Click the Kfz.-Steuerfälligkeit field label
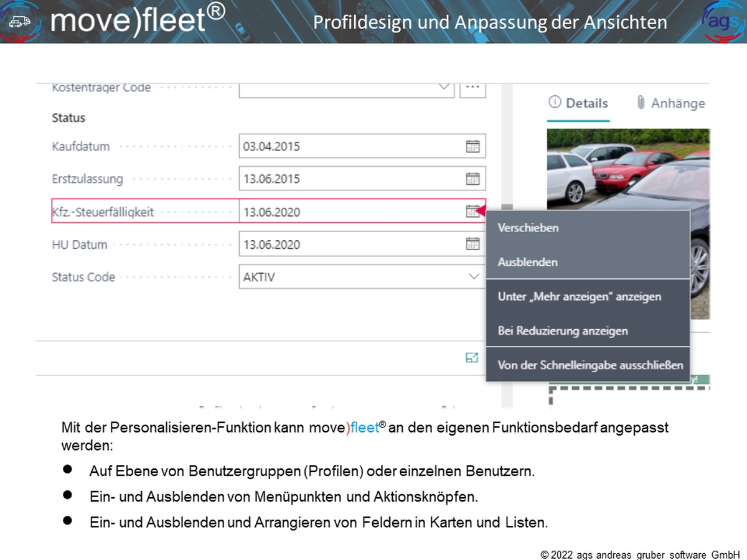This screenshot has height=560, width=747. [103, 212]
